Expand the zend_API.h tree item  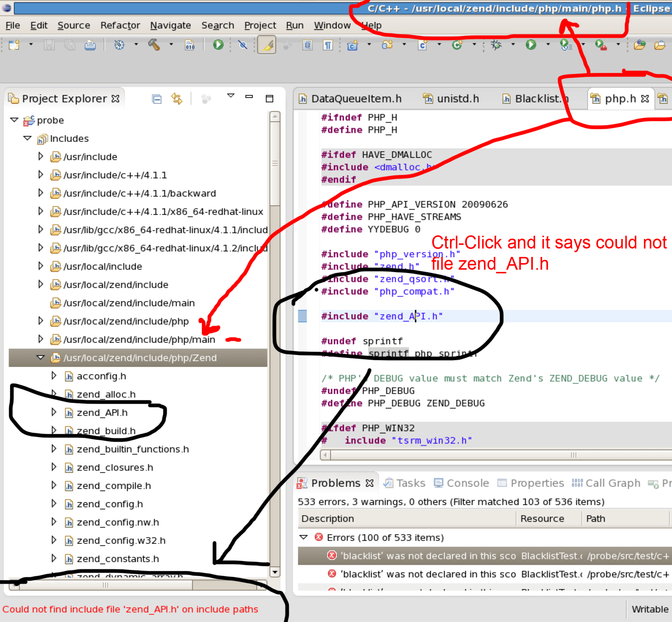click(x=54, y=413)
